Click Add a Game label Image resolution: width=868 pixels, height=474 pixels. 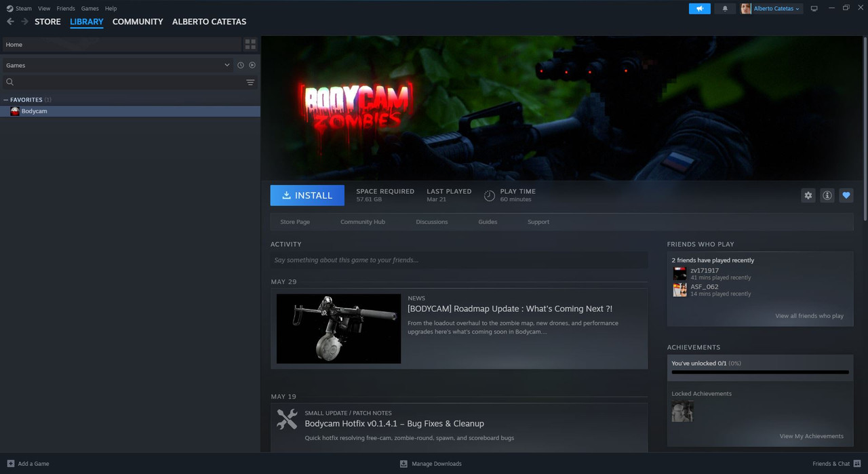pyautogui.click(x=33, y=464)
